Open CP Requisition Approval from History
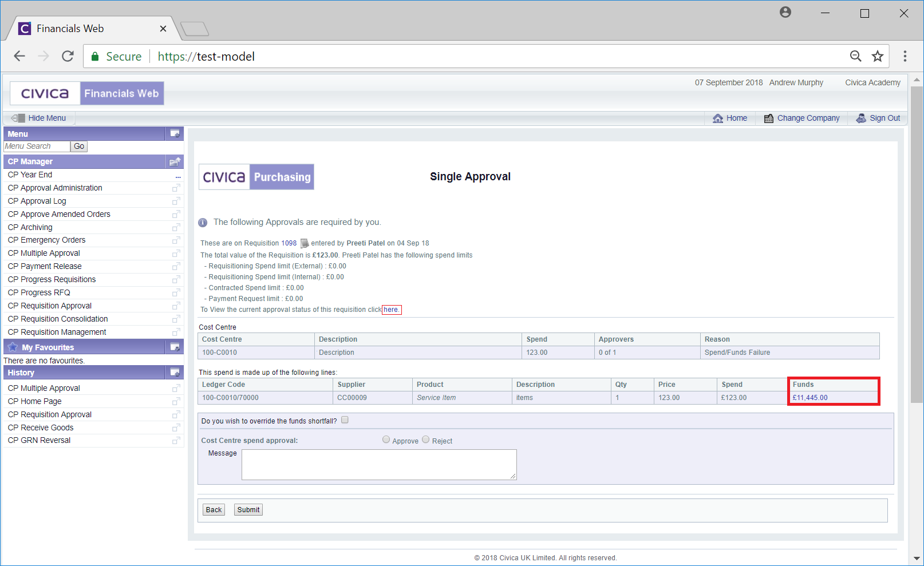Image resolution: width=924 pixels, height=566 pixels. pyautogui.click(x=50, y=414)
